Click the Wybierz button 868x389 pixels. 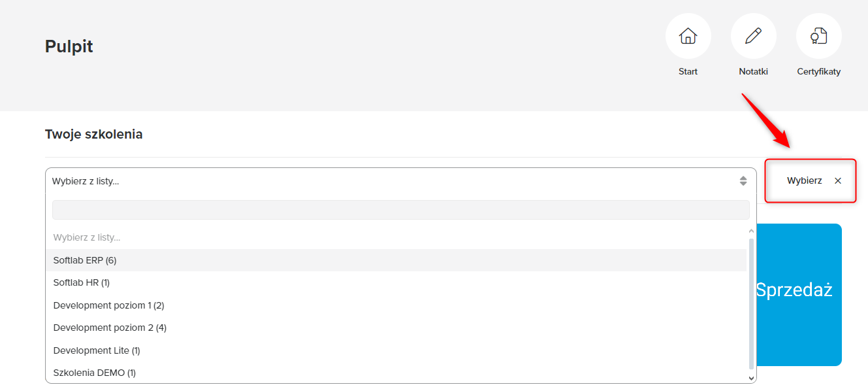click(x=804, y=181)
